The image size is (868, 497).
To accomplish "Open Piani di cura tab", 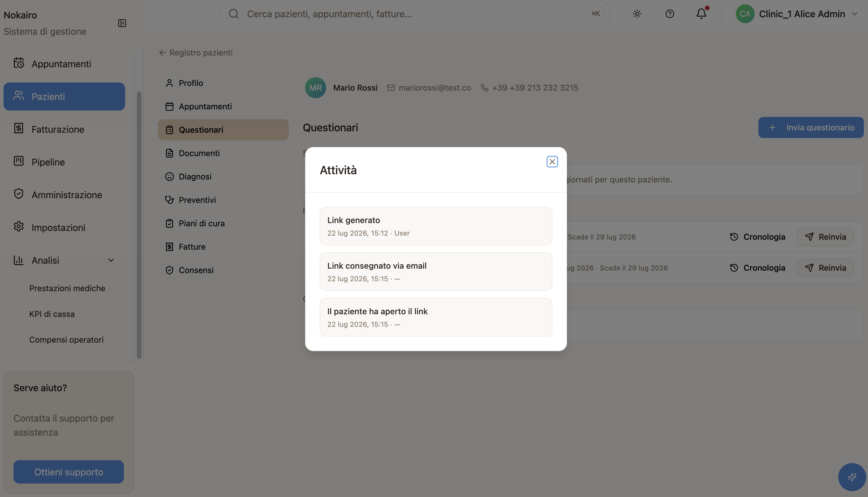I will pos(223,224).
